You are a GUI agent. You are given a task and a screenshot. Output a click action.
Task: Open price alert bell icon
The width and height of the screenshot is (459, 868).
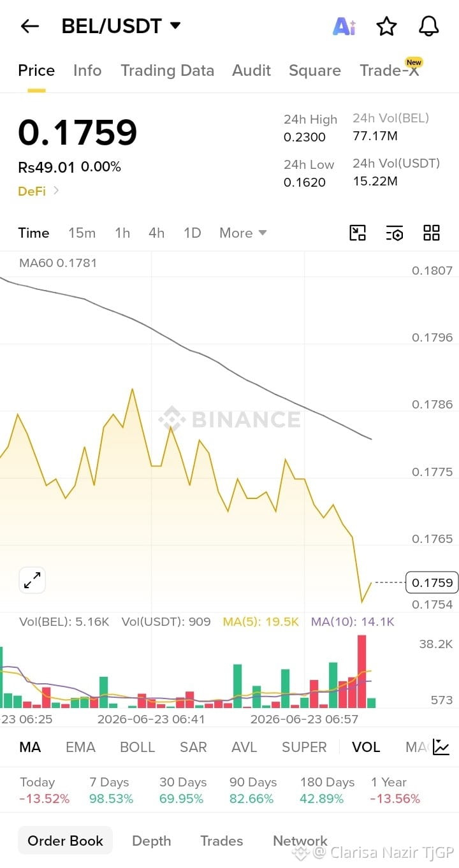pyautogui.click(x=428, y=26)
